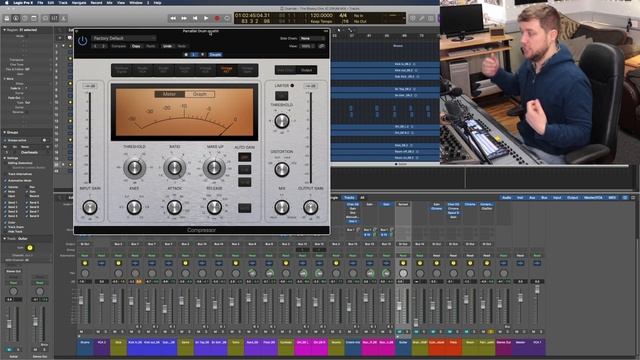Screen dimensions: 640x360
Task: Click the Release knob
Action: [214, 207]
